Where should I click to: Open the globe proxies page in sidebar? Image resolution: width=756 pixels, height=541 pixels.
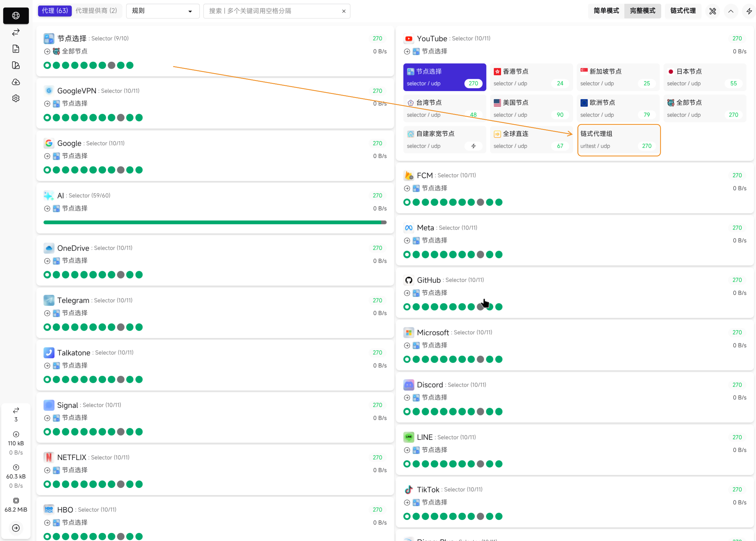coord(16,16)
